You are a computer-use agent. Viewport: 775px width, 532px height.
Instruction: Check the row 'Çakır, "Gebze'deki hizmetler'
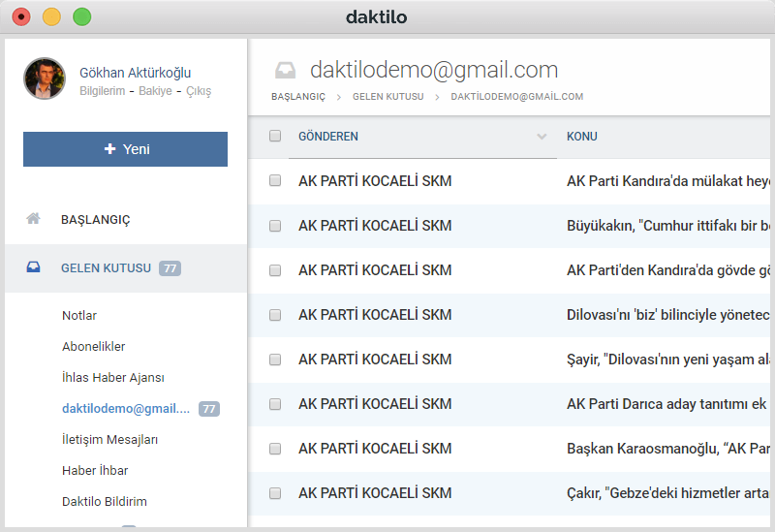275,493
